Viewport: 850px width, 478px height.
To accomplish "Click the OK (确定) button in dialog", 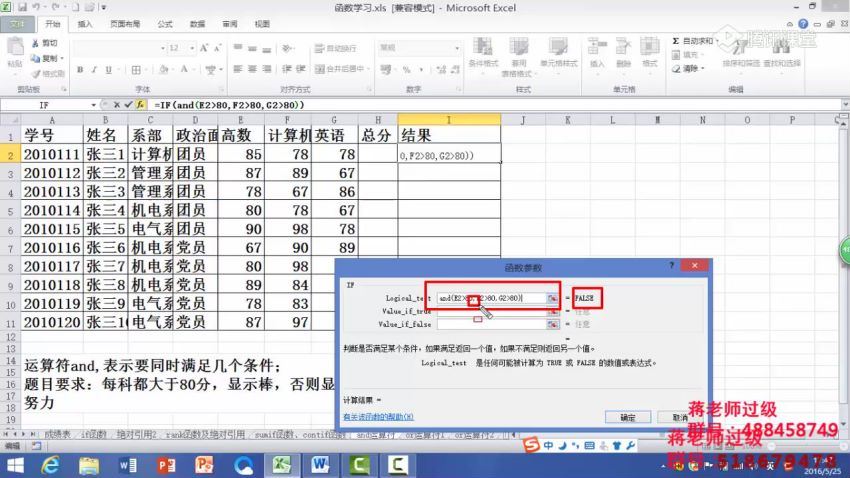I will (628, 417).
